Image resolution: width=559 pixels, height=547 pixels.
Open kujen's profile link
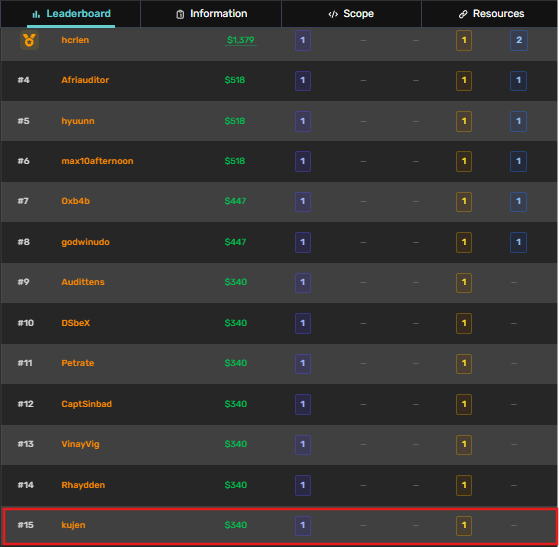73,525
